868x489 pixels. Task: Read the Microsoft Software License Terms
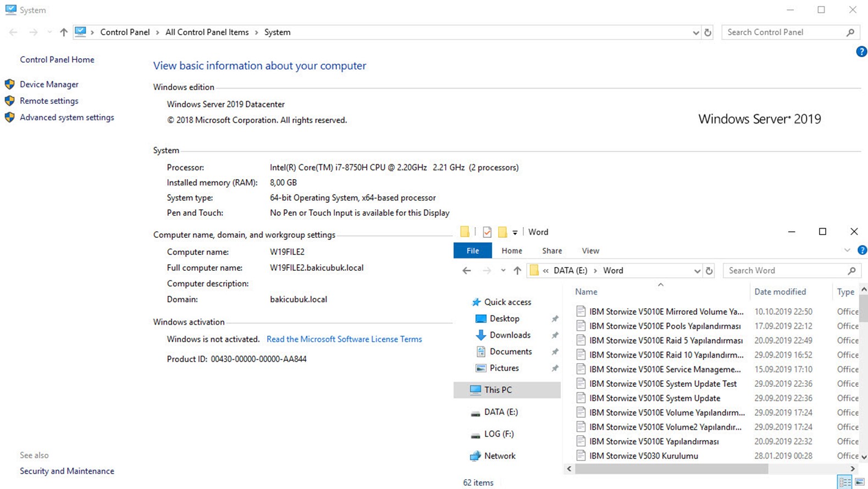coord(344,339)
